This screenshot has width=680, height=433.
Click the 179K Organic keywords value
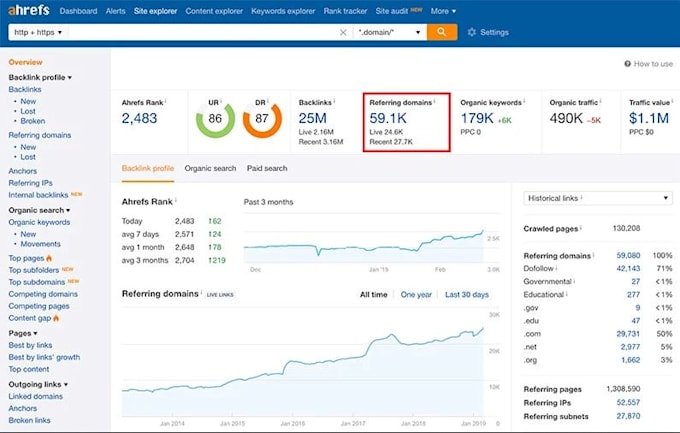coord(477,118)
